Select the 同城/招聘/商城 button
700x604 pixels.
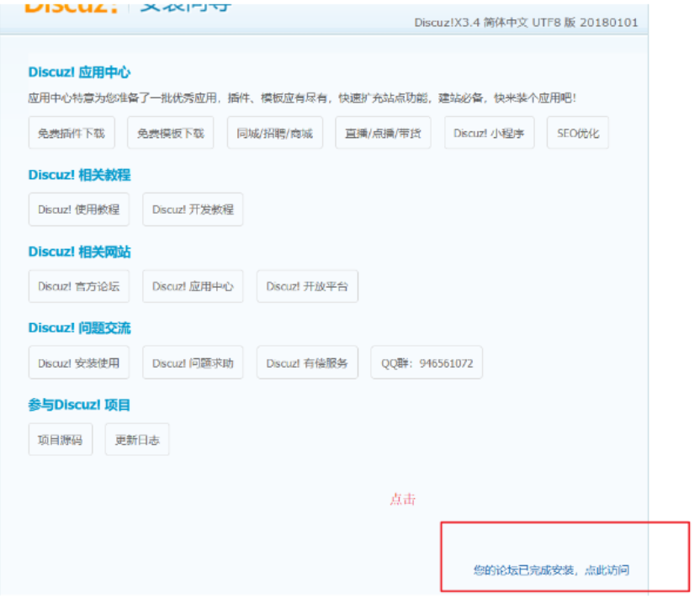coord(274,133)
